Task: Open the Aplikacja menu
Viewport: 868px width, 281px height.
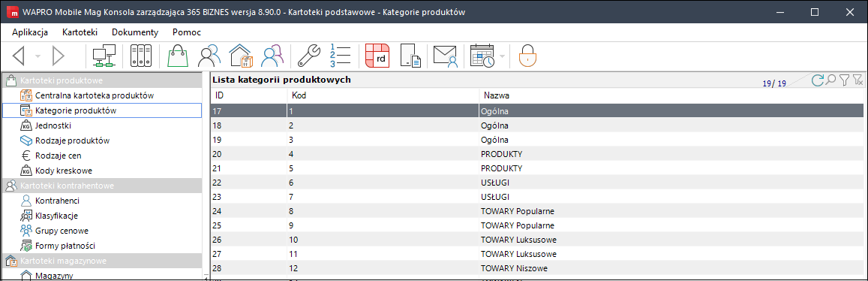Action: pos(30,32)
